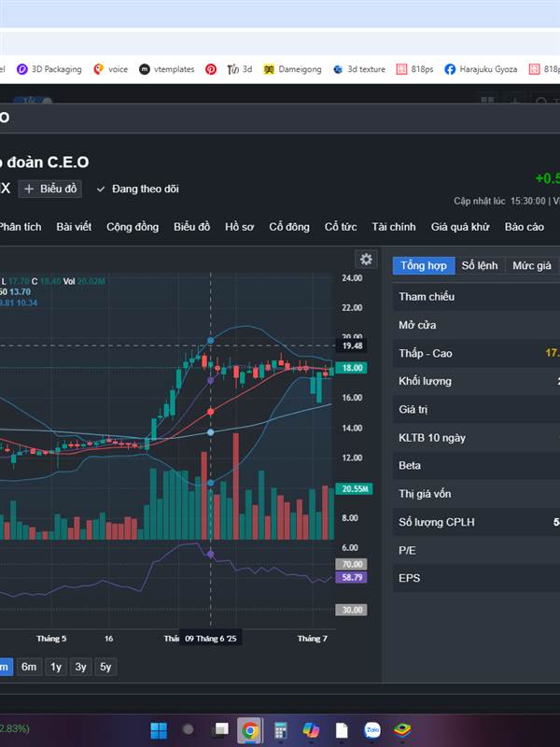The image size is (560, 747).
Task: Click Tháng 7 axis label
Action: pyautogui.click(x=313, y=639)
